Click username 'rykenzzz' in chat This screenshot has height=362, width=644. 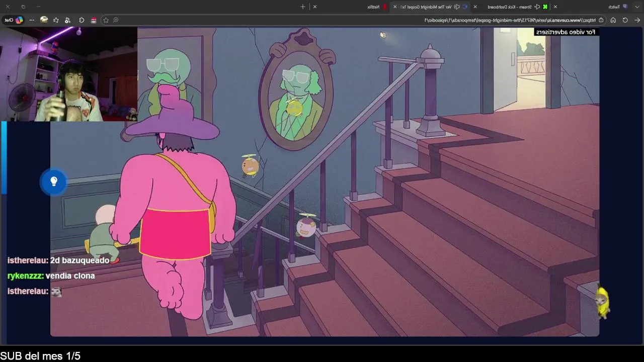[25, 276]
